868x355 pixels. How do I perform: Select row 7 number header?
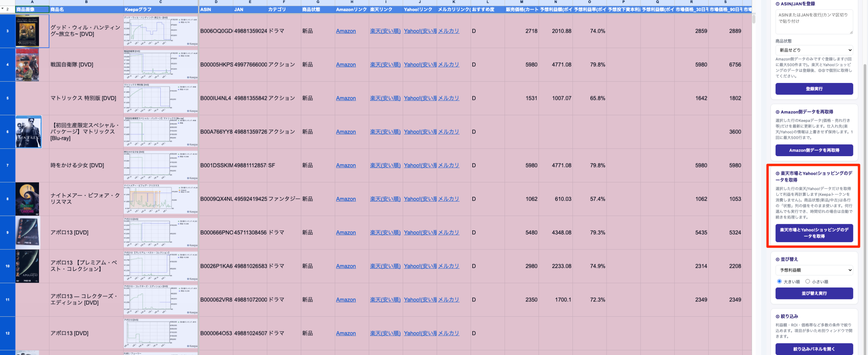[x=7, y=165]
